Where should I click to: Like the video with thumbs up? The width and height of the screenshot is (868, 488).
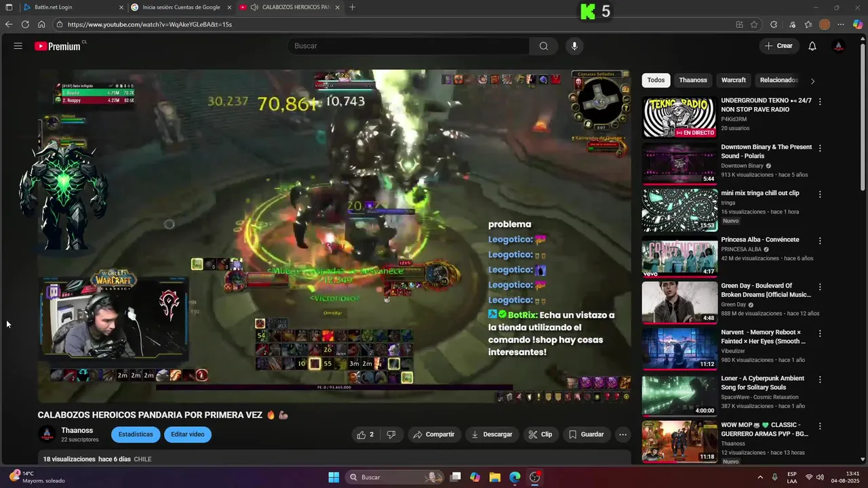point(366,434)
